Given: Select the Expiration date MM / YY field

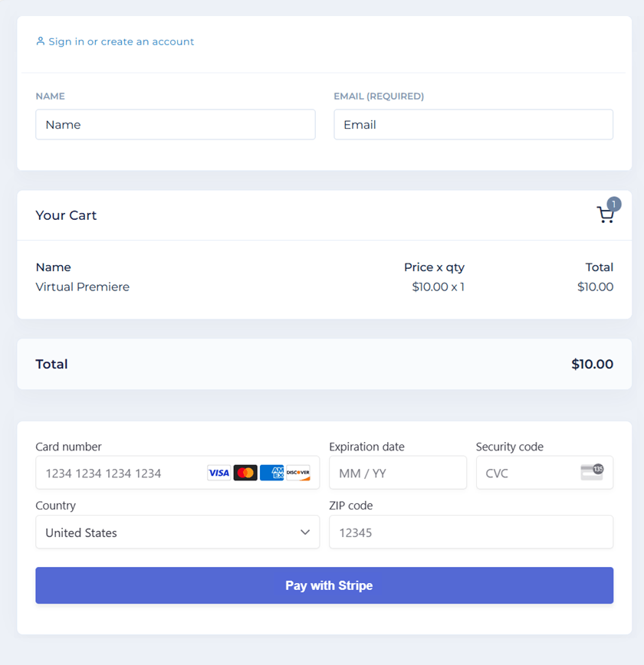Looking at the screenshot, I should [x=398, y=473].
